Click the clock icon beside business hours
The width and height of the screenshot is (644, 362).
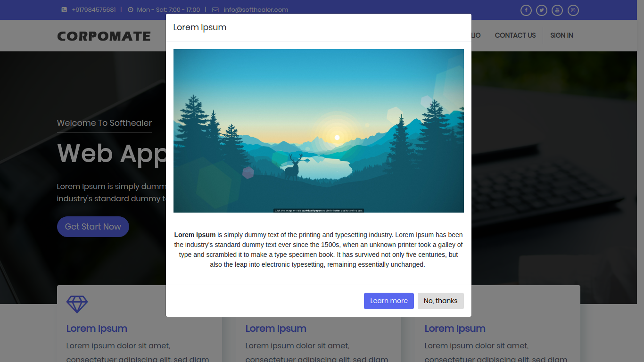(131, 10)
